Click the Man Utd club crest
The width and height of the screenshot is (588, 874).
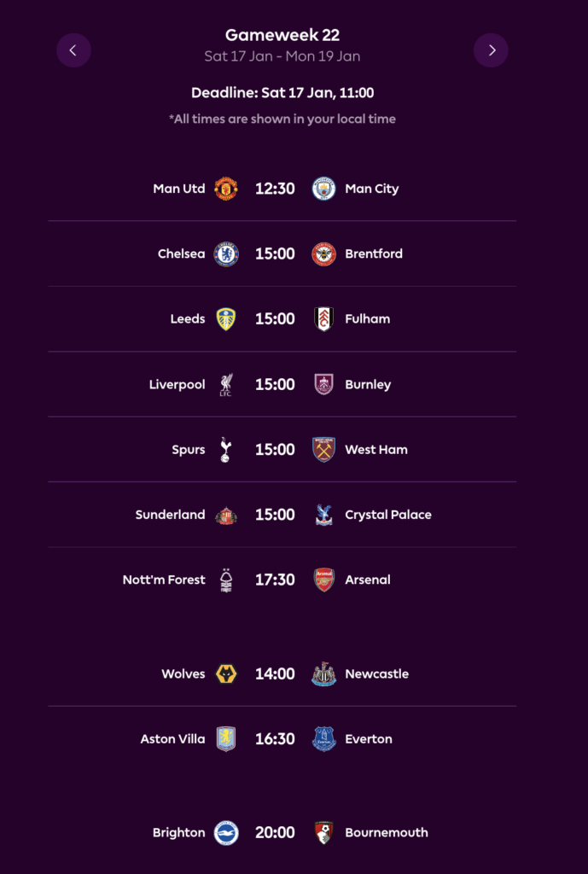225,189
